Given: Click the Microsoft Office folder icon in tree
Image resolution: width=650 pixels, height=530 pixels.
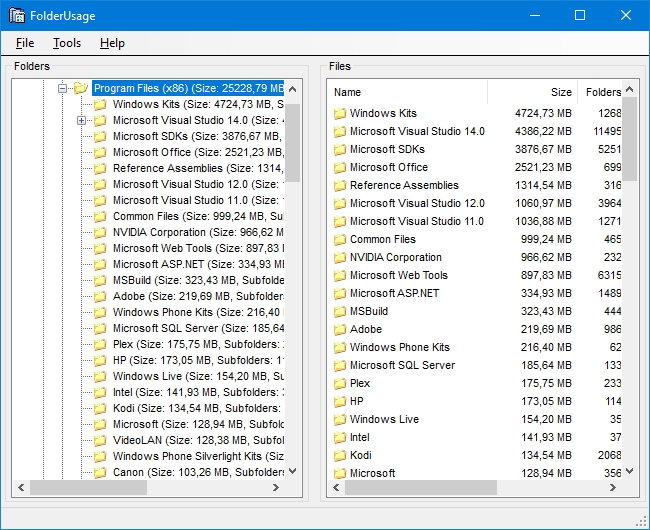Looking at the screenshot, I should point(100,152).
